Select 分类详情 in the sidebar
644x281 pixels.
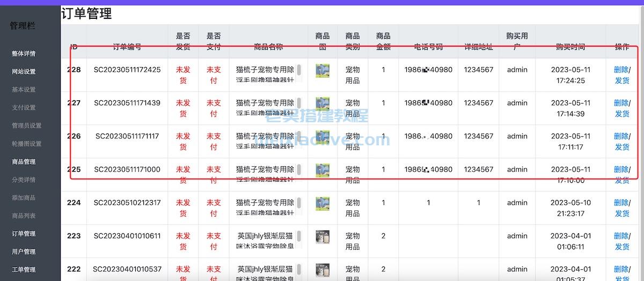(24, 180)
